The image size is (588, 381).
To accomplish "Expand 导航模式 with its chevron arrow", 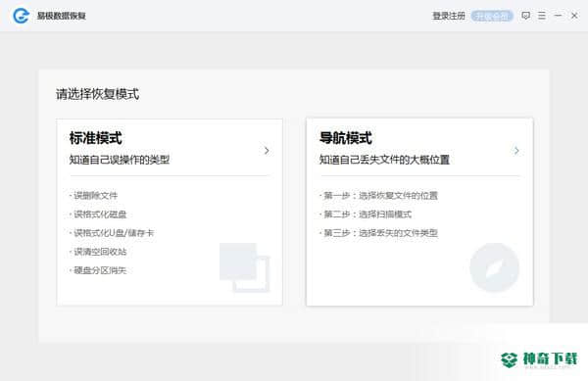I will point(516,151).
